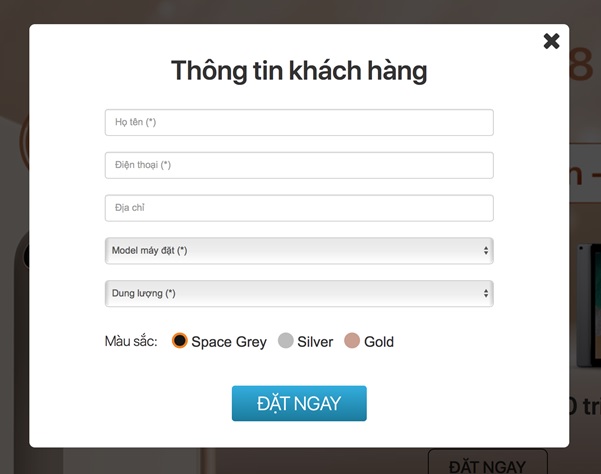Pick the Silver color circle
The height and width of the screenshot is (474, 601).
coord(286,340)
